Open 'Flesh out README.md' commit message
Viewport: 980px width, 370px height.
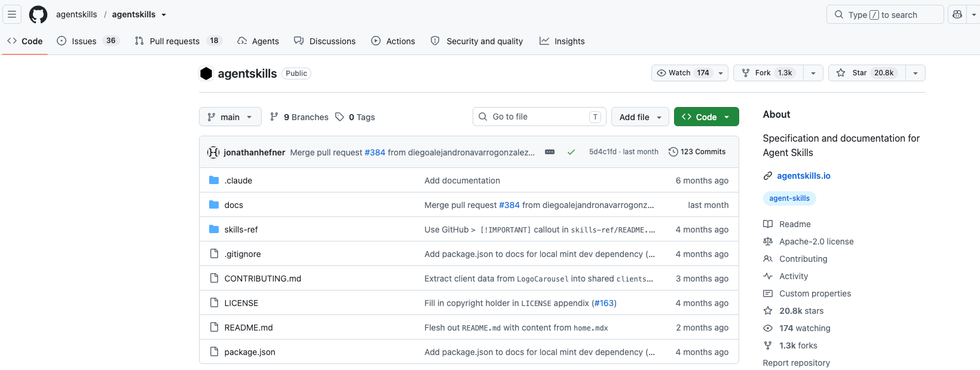[x=516, y=328]
